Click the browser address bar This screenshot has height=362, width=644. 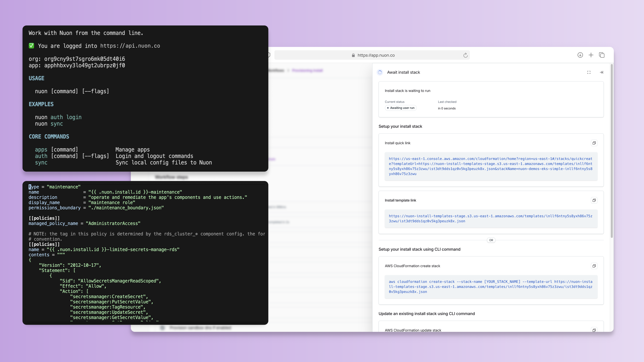[x=372, y=55]
